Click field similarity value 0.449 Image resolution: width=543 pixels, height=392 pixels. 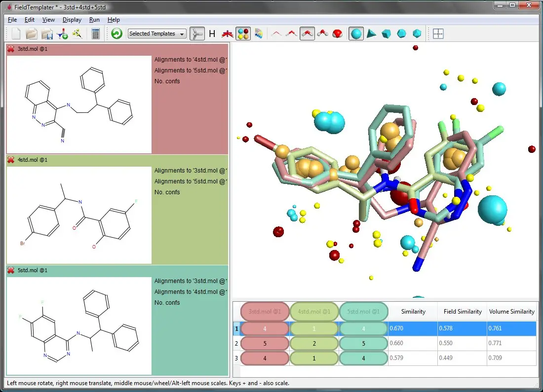click(446, 358)
